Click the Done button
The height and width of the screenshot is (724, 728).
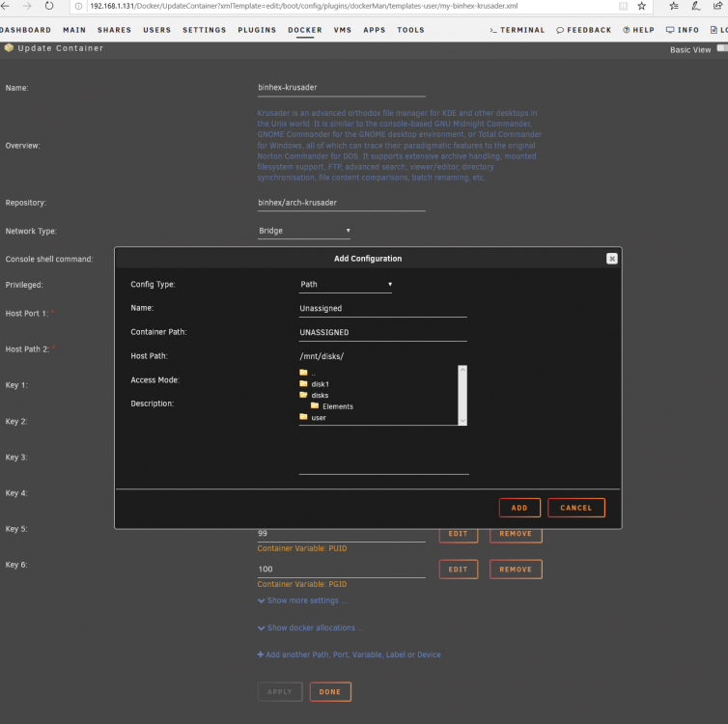click(330, 692)
